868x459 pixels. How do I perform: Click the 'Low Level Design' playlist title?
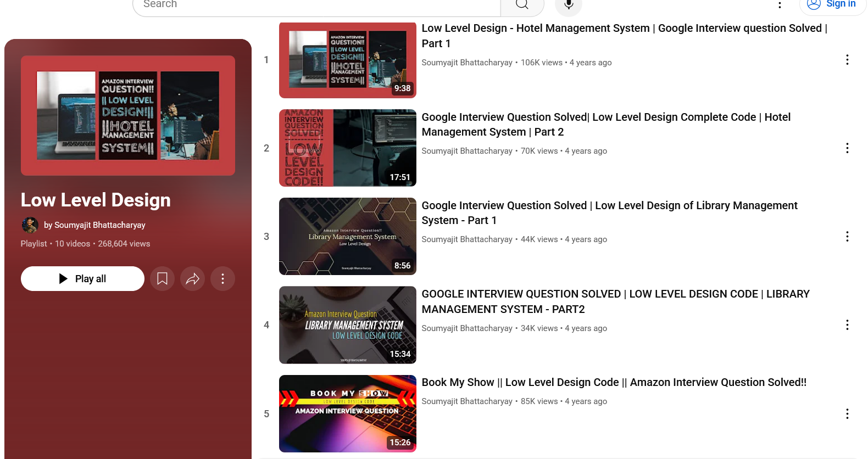pos(96,200)
